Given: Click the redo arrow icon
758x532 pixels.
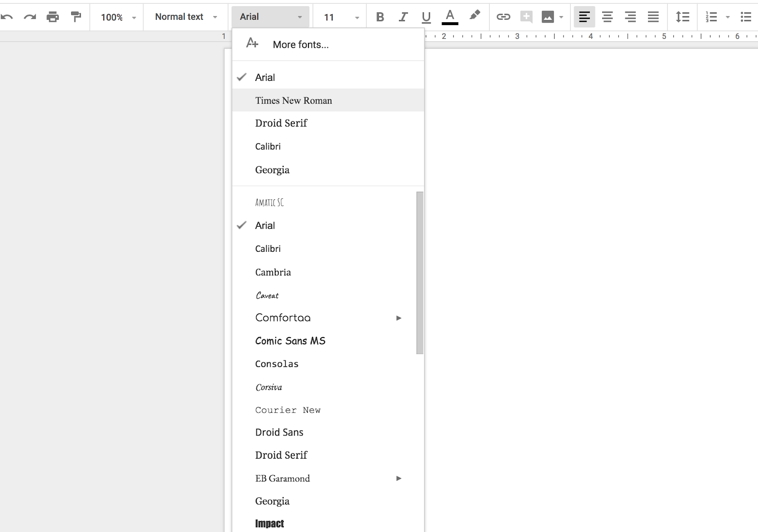Looking at the screenshot, I should coord(30,17).
